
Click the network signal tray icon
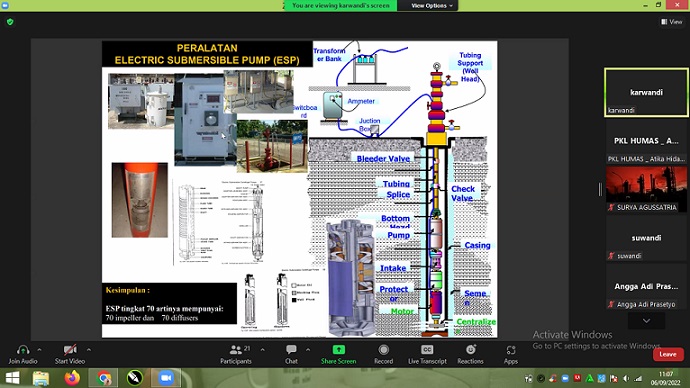pyautogui.click(x=638, y=379)
